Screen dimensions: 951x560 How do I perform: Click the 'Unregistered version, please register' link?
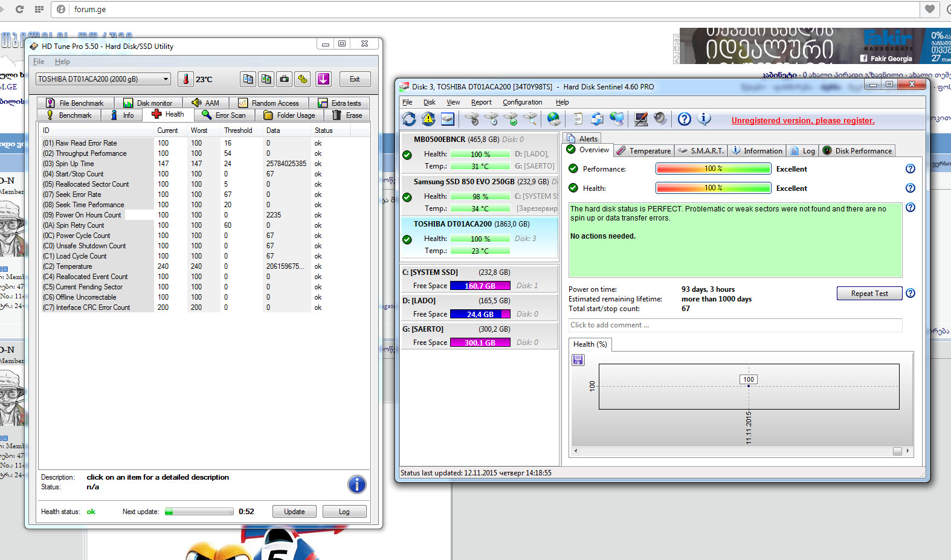click(x=802, y=120)
